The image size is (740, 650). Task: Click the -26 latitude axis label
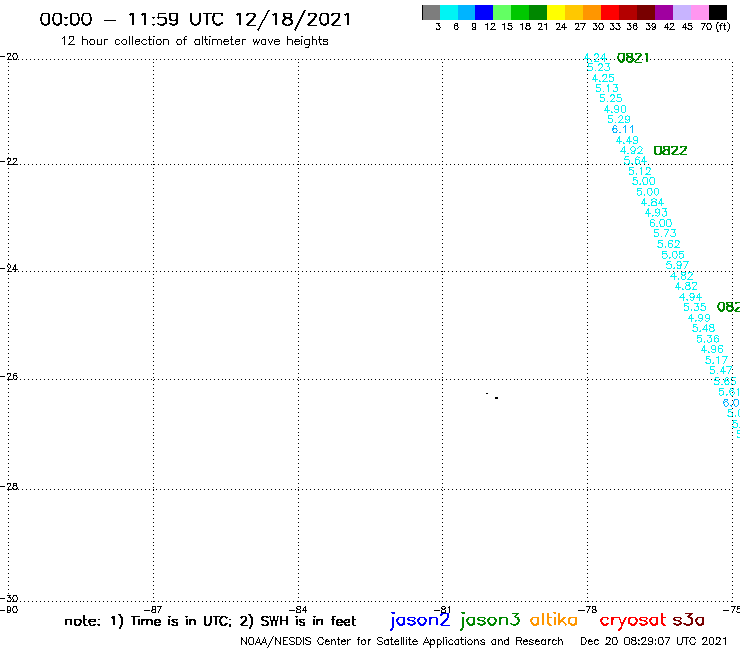tap(9, 377)
